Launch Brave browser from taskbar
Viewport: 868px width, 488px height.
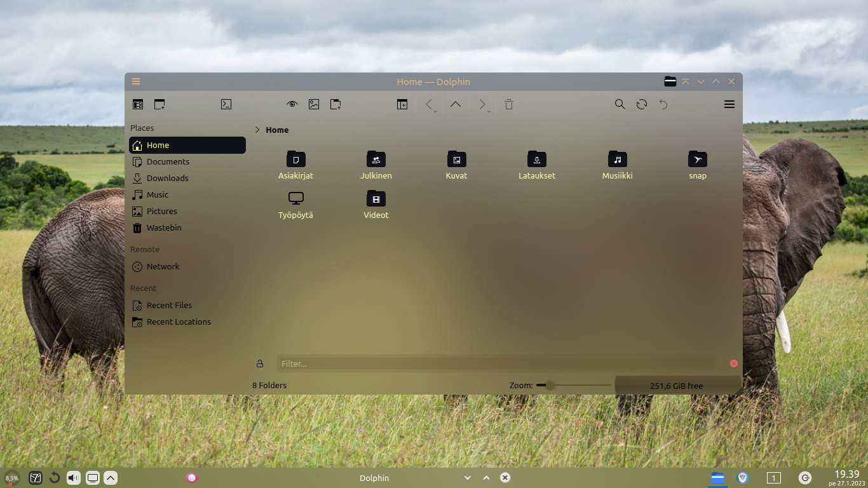coord(742,478)
